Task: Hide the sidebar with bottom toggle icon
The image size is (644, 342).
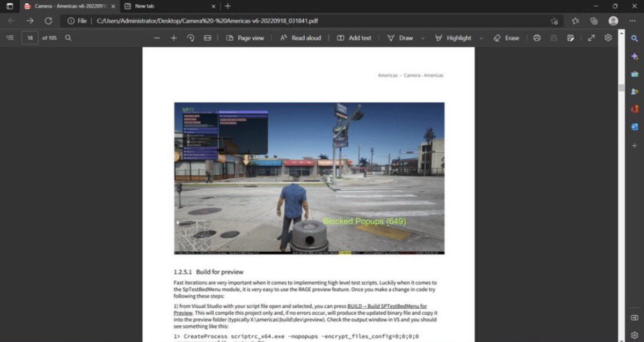Action: (634, 318)
